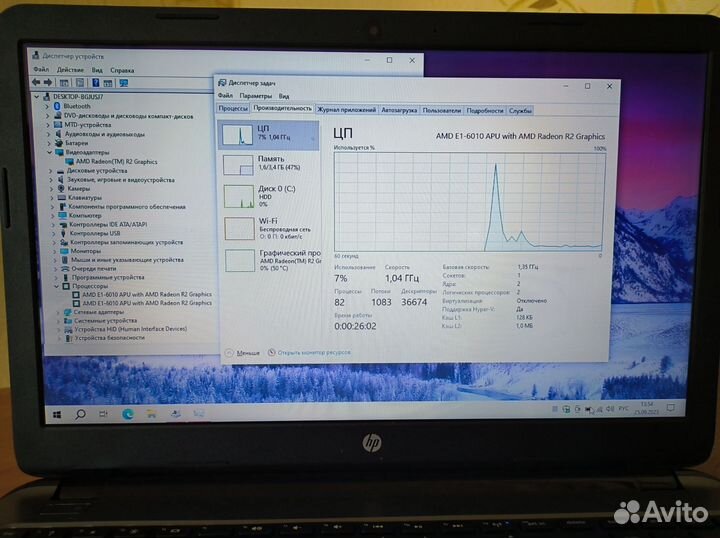Open Вид menu in Device Manager
The image size is (720, 538).
(x=97, y=70)
